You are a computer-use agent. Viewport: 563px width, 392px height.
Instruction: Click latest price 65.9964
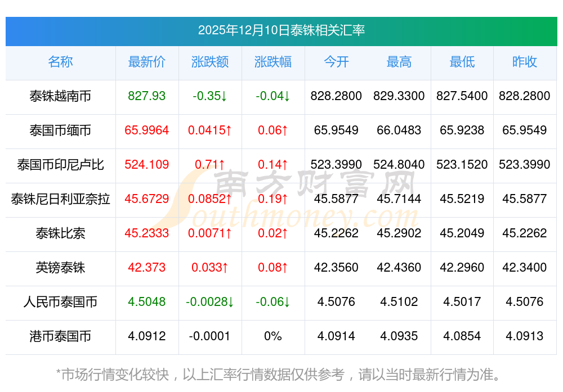[x=147, y=130]
